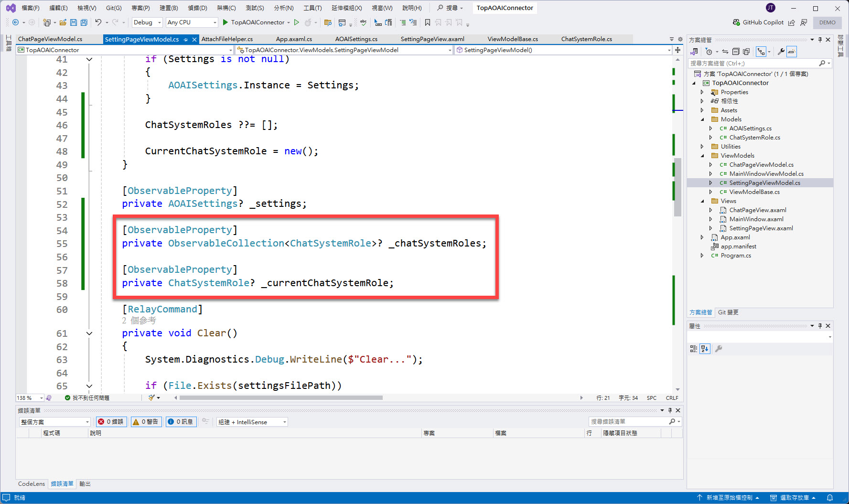The width and height of the screenshot is (849, 504).
Task: Click the bookmark toggle icon in toolbar
Action: [428, 22]
